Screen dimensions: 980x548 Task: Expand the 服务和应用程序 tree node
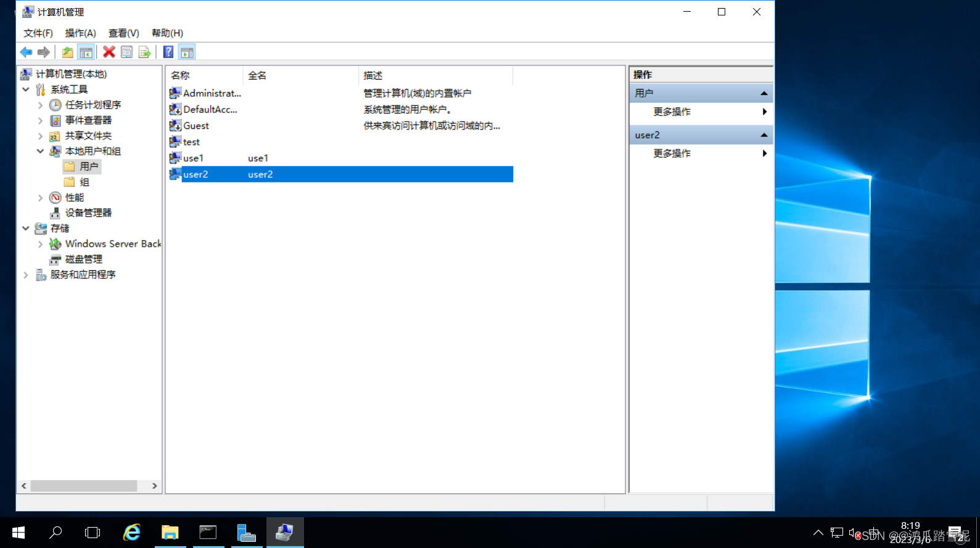point(26,275)
